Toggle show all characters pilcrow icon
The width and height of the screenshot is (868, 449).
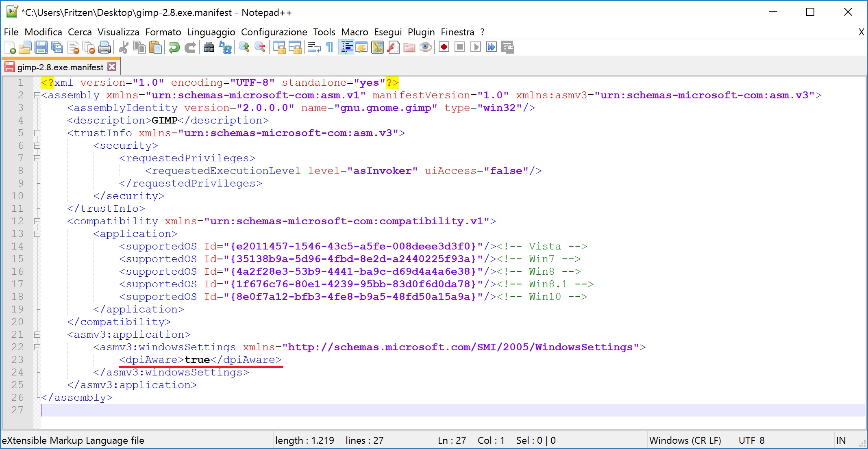(x=330, y=48)
